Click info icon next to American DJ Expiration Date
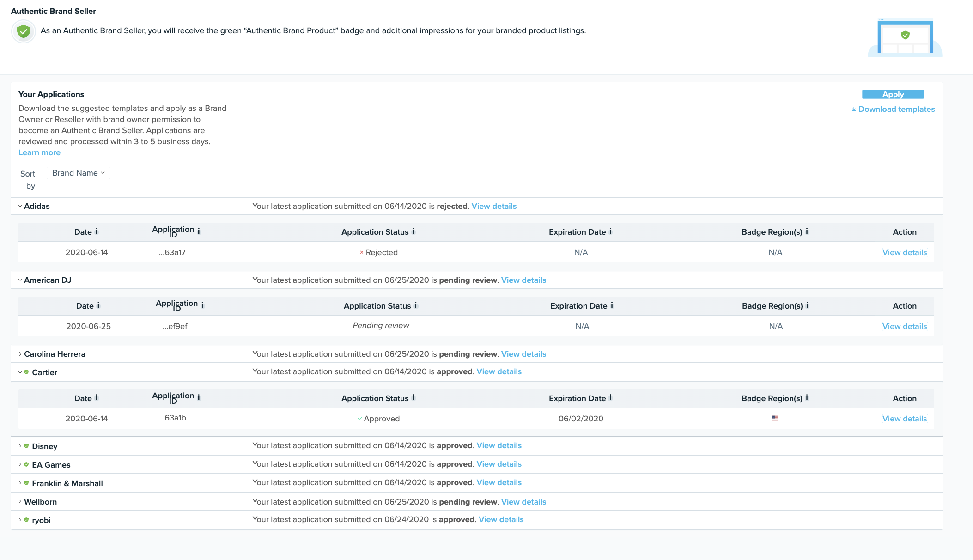The height and width of the screenshot is (560, 973). 612,305
